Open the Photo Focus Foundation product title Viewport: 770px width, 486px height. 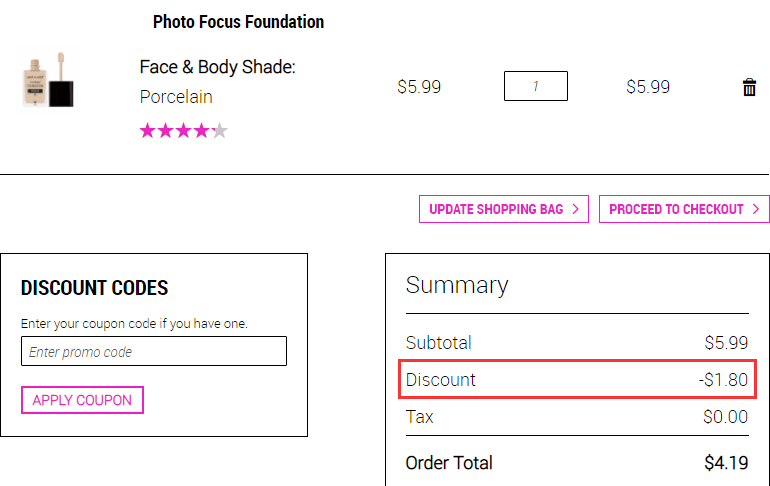coord(238,22)
